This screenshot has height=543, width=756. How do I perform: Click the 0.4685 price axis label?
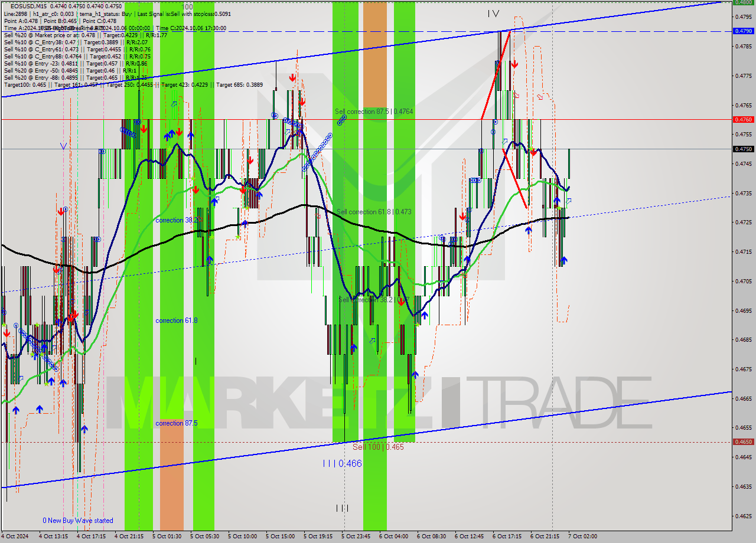[x=744, y=340]
